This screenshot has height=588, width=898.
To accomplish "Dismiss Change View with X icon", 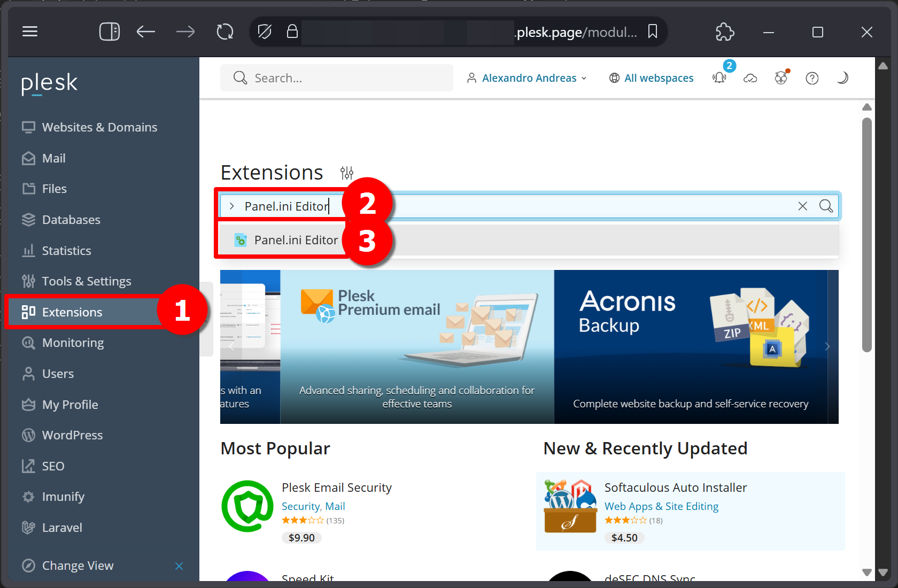I will (x=179, y=566).
